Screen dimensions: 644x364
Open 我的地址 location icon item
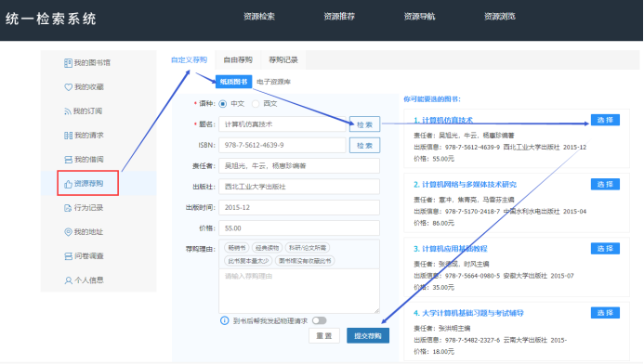pyautogui.click(x=85, y=232)
